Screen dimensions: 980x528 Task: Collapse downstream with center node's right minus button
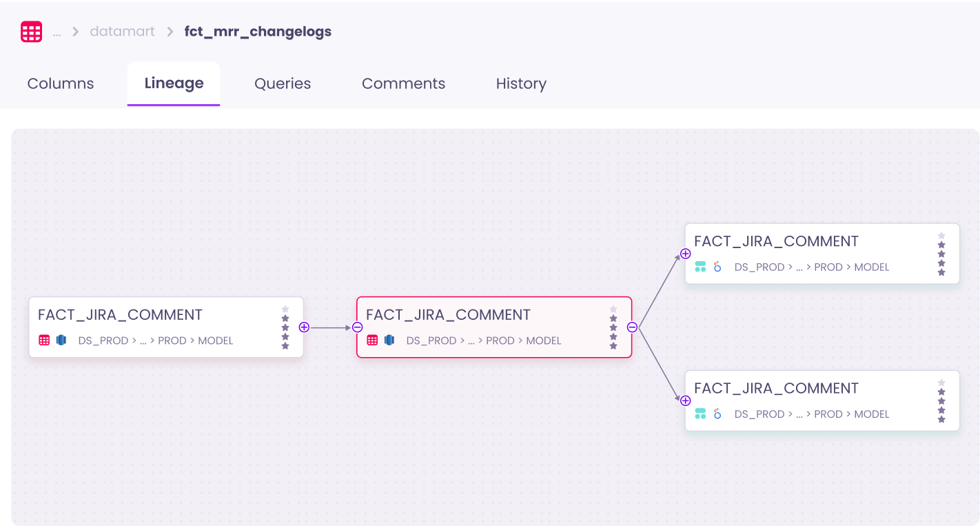tap(632, 327)
